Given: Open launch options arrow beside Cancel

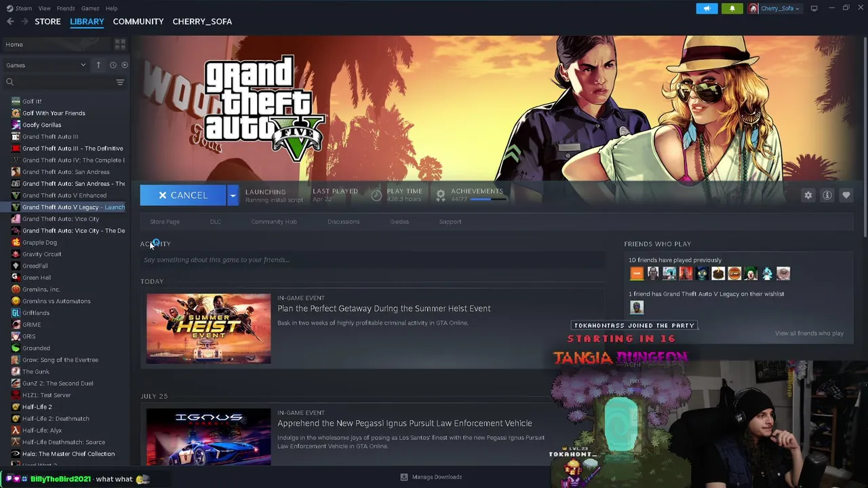Looking at the screenshot, I should click(x=233, y=195).
